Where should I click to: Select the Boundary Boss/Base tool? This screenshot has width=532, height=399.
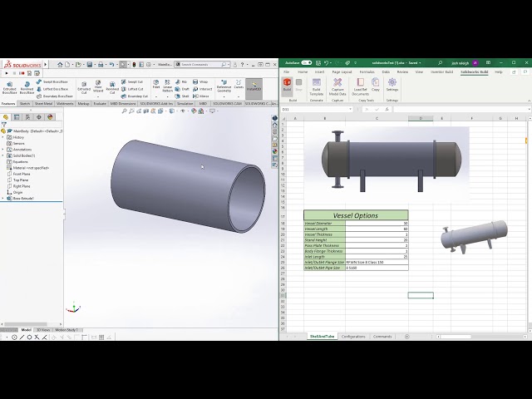pyautogui.click(x=54, y=96)
